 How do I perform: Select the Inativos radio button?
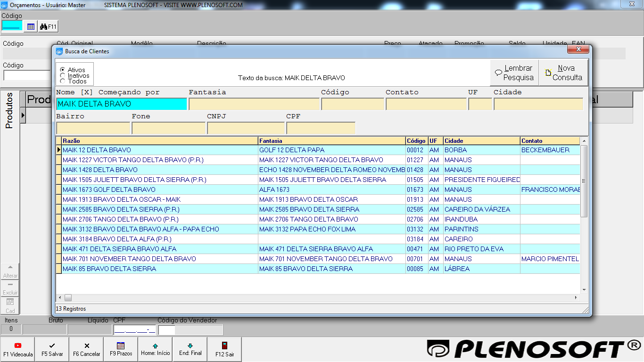pyautogui.click(x=63, y=75)
